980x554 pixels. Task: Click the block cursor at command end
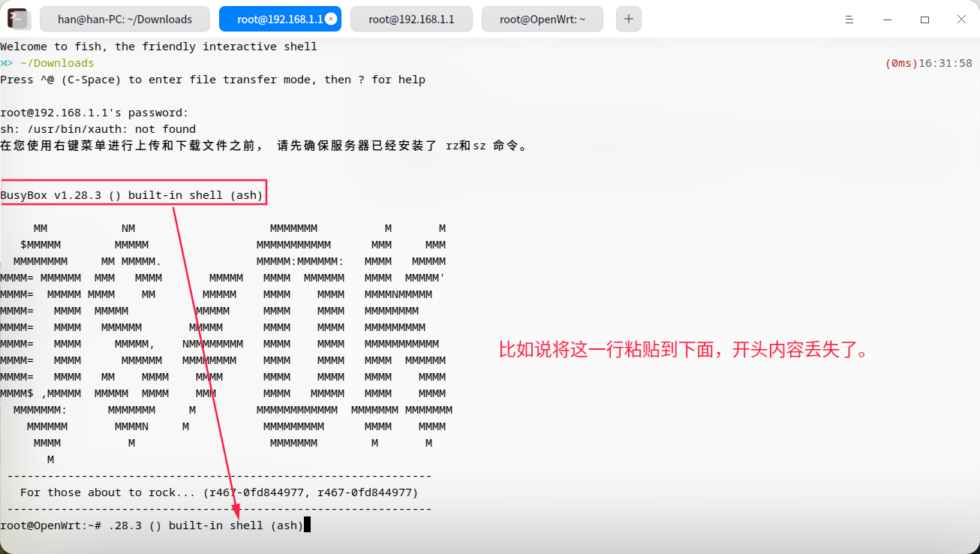[307, 525]
